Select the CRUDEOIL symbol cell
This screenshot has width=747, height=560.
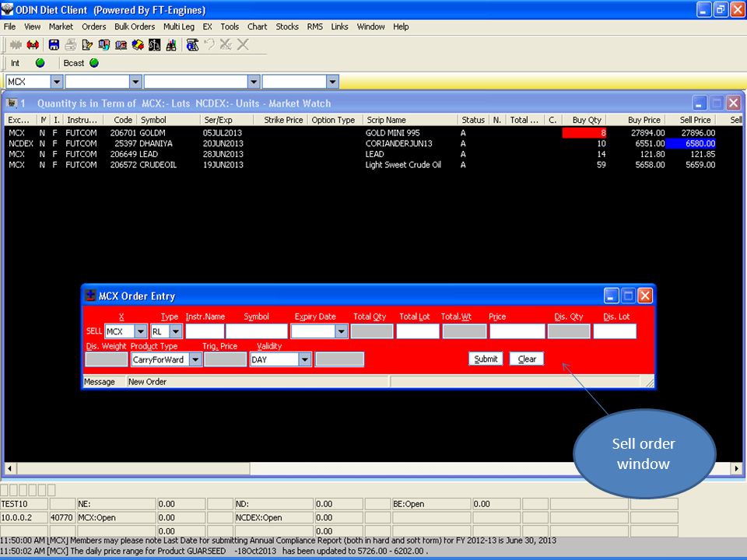158,165
